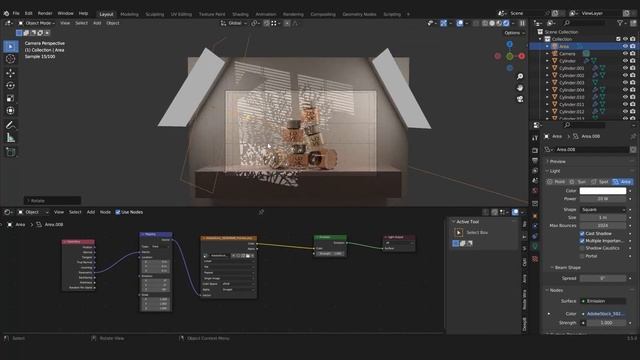Select the Annotate tool
This screenshot has height=360, width=640.
coord(11,125)
